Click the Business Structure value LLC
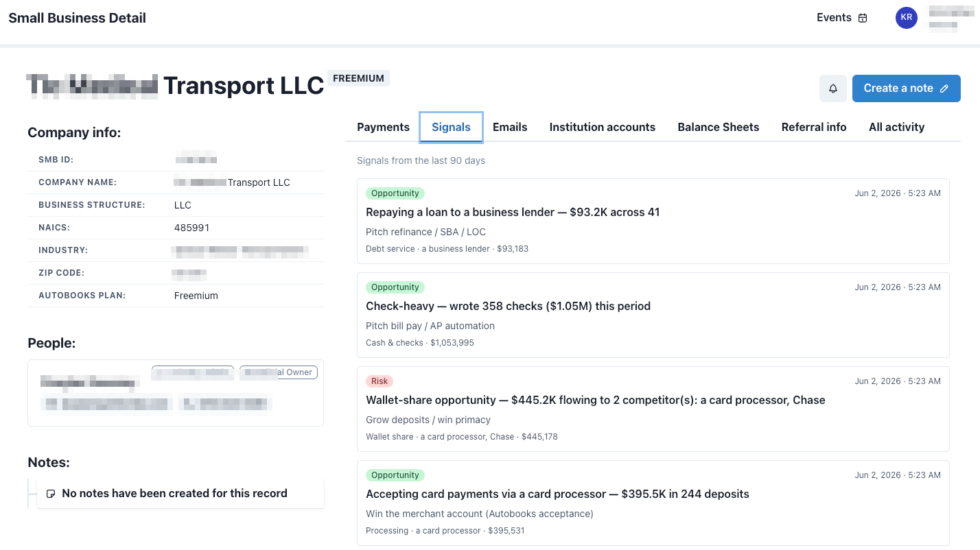This screenshot has width=980, height=550. (183, 205)
